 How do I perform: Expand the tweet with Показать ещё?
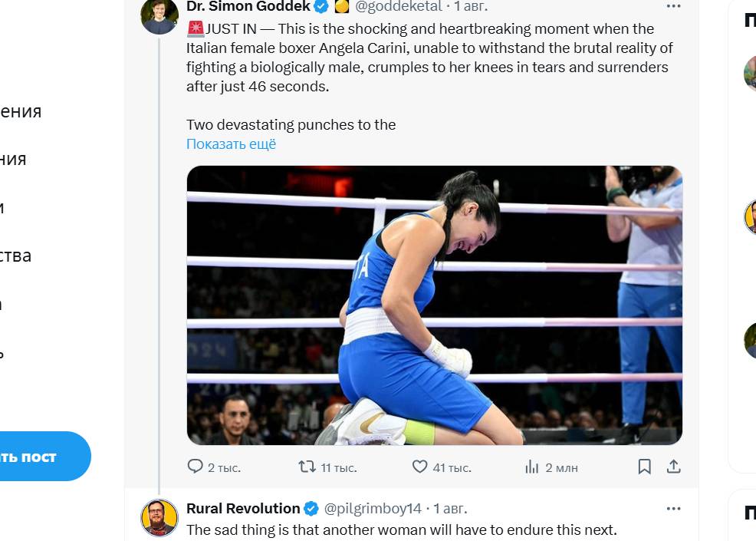[231, 144]
